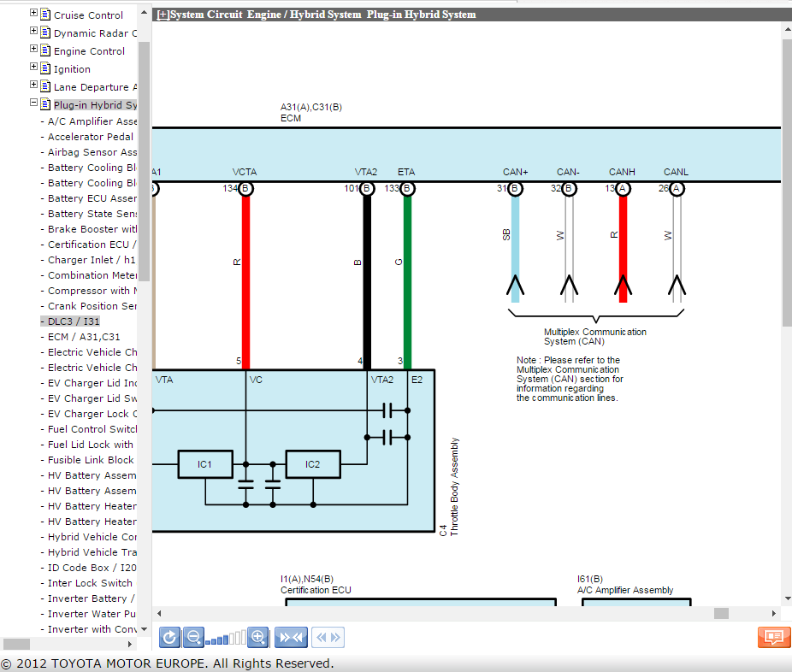Open the ECM / A31,C31 entry
The width and height of the screenshot is (792, 672).
pos(84,337)
